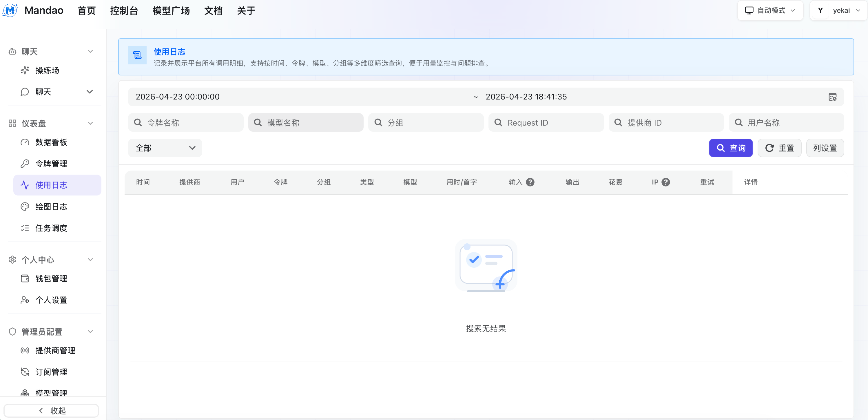
Task: Click the Mandao logo icon
Action: [x=10, y=10]
